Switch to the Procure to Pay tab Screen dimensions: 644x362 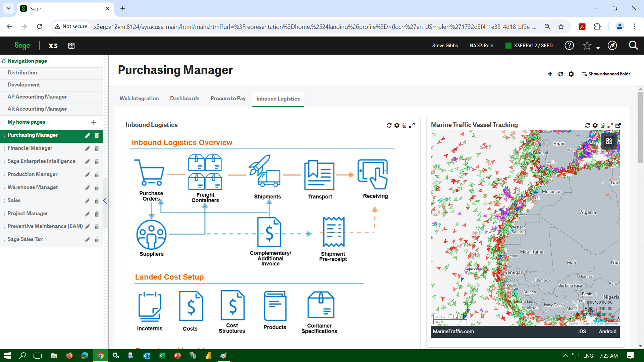coord(228,98)
